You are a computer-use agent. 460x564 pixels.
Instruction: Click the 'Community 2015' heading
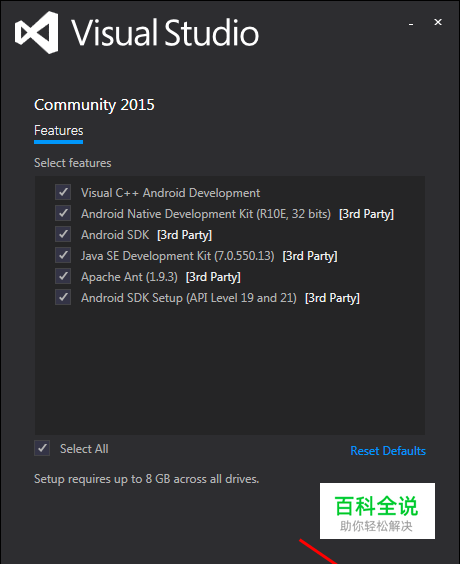pyautogui.click(x=94, y=105)
